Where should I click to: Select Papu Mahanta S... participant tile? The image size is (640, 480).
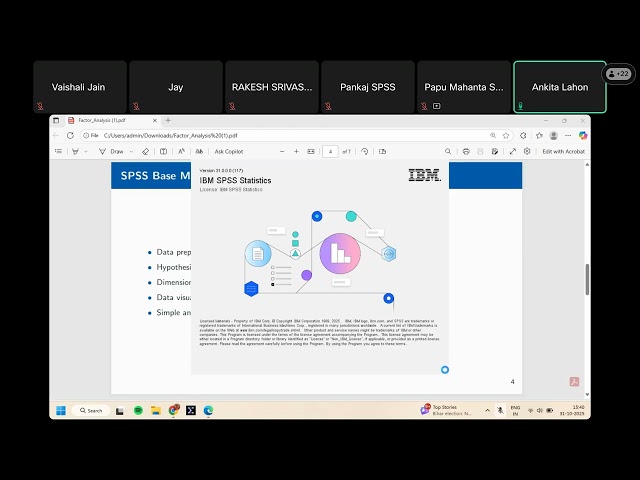[x=464, y=87]
